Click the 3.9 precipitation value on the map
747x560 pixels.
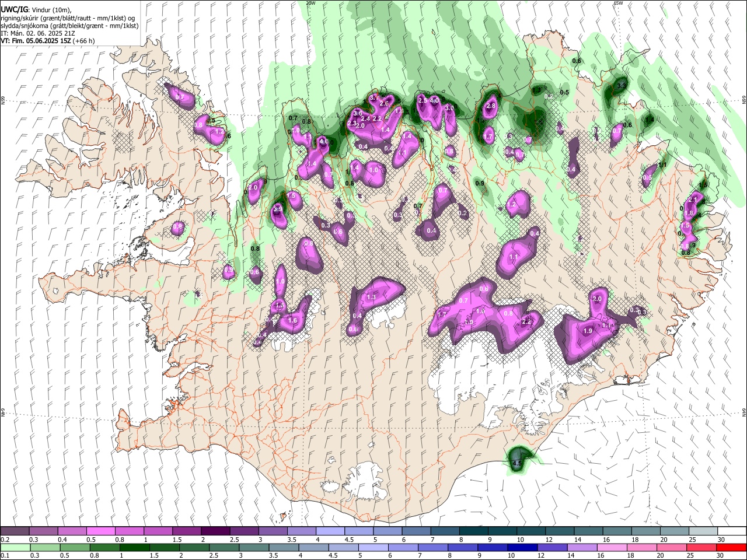tap(278, 209)
